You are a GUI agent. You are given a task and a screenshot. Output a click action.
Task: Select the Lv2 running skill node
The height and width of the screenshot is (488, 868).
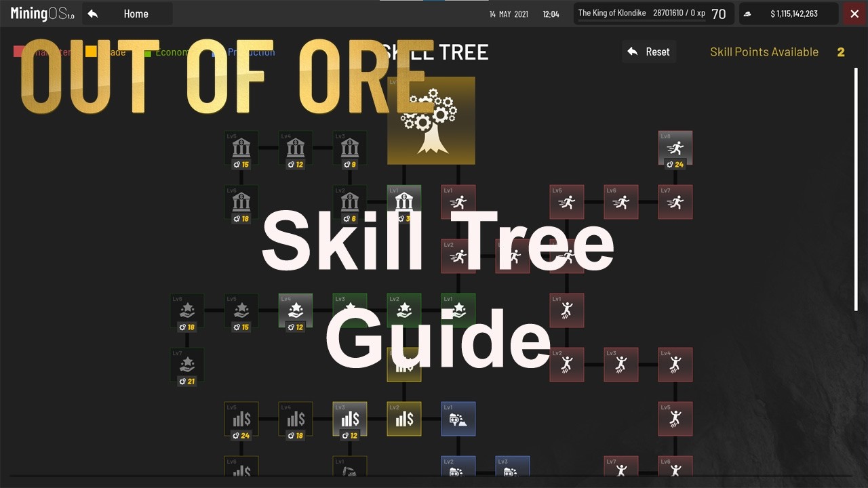[x=458, y=256]
